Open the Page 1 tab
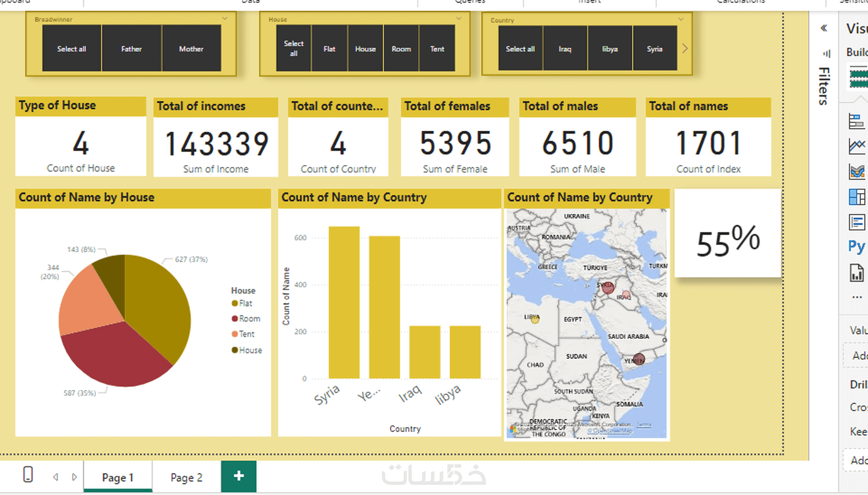This screenshot has width=868, height=495. pyautogui.click(x=118, y=477)
